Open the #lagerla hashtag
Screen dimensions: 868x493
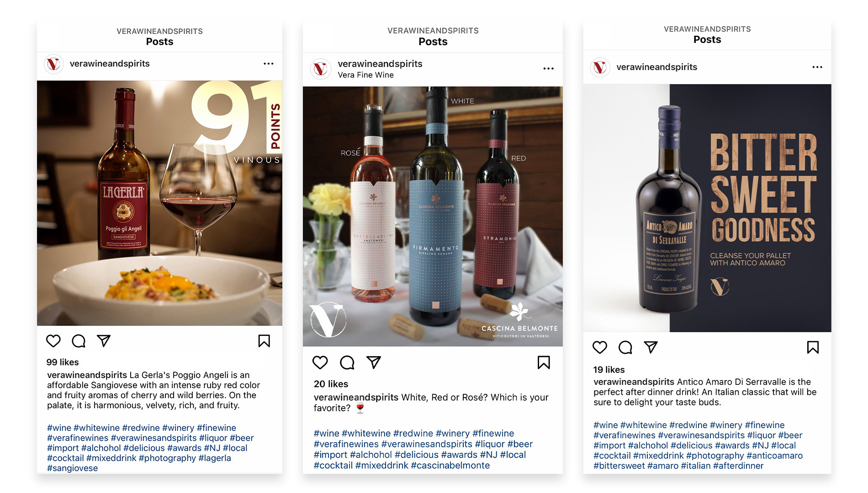click(x=215, y=458)
